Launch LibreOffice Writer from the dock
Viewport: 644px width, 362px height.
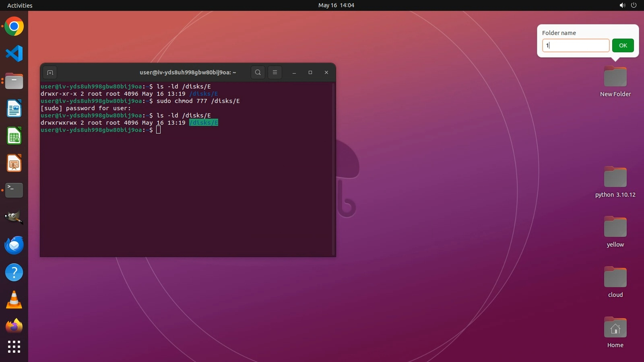[x=14, y=109]
